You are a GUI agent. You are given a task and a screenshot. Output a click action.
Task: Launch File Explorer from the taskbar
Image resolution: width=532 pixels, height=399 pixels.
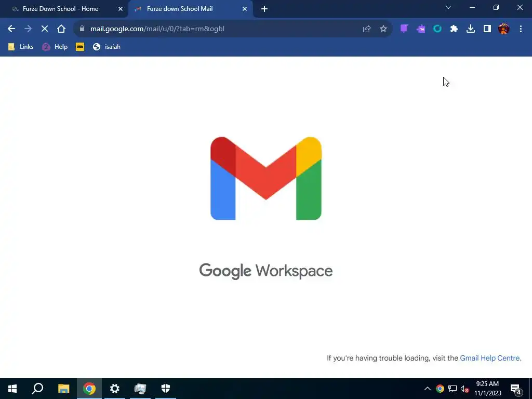click(63, 389)
